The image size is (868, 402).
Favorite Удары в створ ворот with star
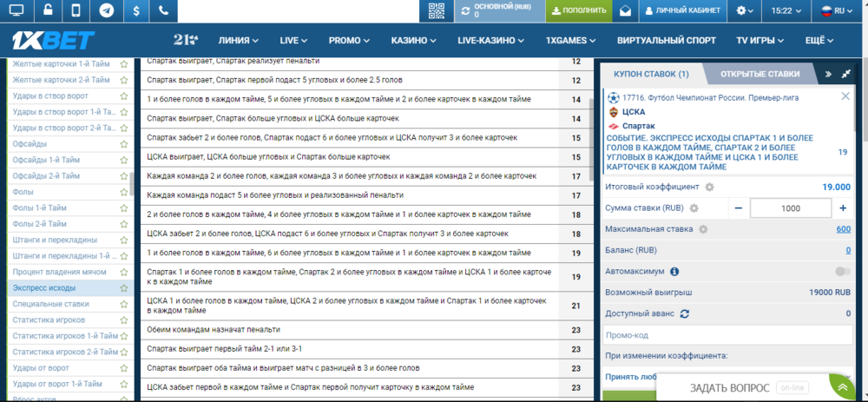(x=124, y=96)
